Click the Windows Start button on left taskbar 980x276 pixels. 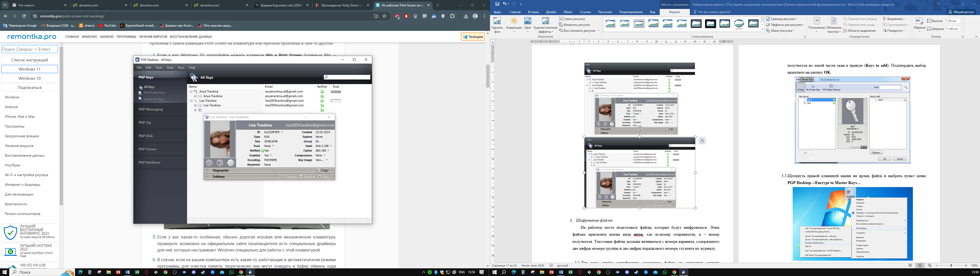click(4, 272)
